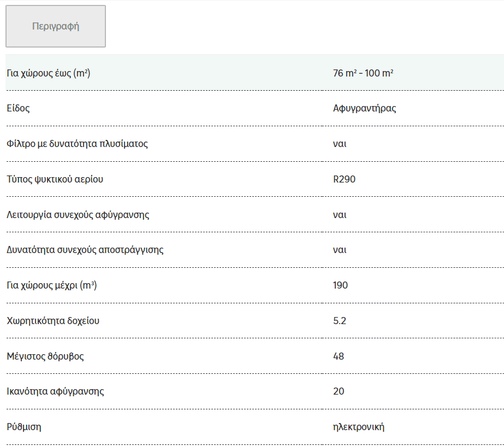Select the 'ηλεκτρονική' value
This screenshot has height=446, width=504.
359,427
